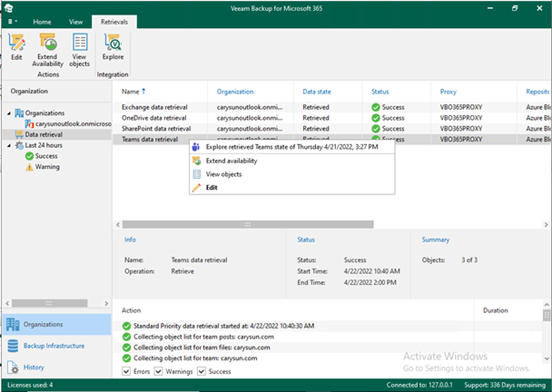
Task: Select the SharePoint data retrieval row
Action: (332, 129)
